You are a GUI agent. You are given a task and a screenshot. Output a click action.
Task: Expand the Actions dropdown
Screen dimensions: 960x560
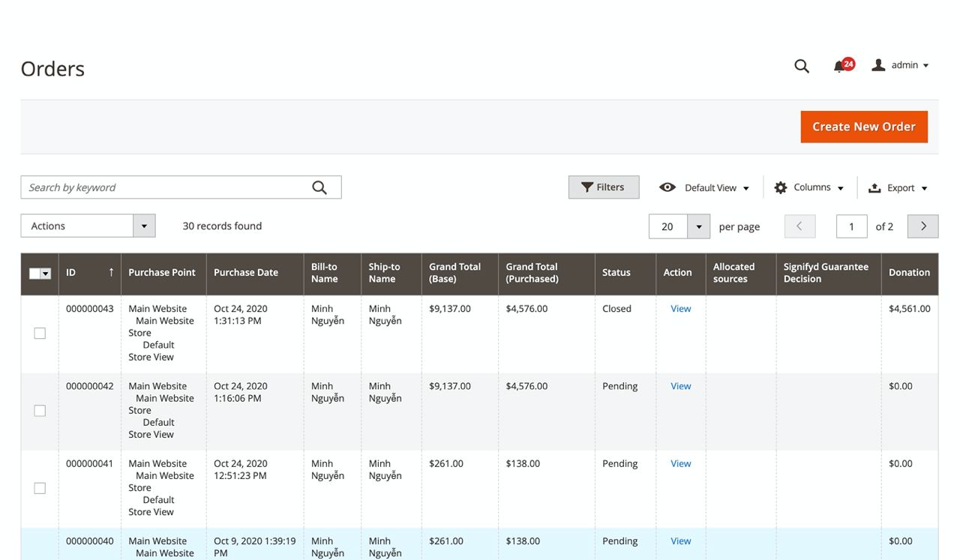88,226
